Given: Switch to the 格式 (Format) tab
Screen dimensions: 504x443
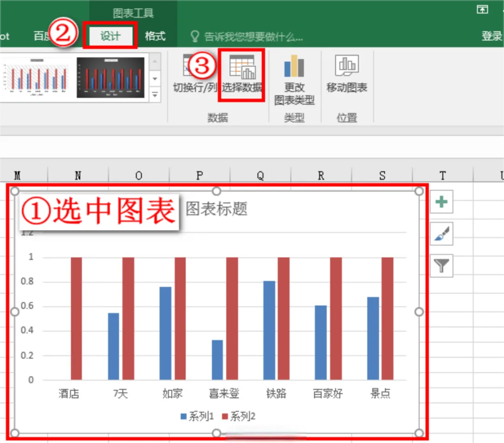Looking at the screenshot, I should coord(155,35).
